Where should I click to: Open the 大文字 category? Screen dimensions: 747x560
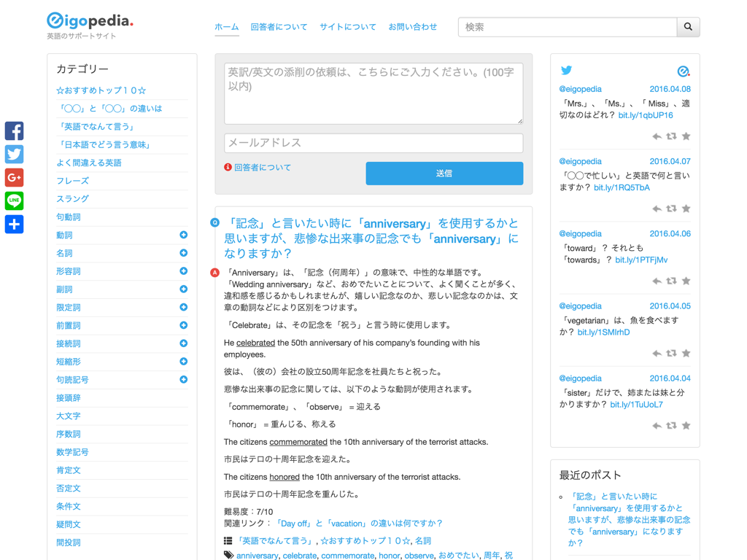click(x=68, y=416)
